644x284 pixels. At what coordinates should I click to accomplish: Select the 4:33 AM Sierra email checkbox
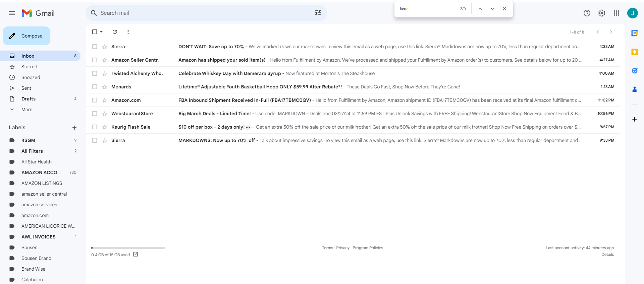95,47
